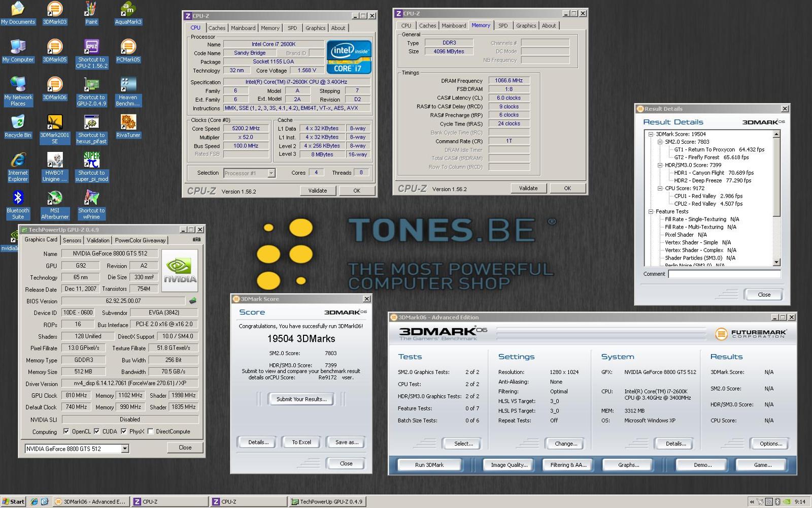Open Shortcut to GPU-Z.0.4.9 icon

tap(91, 91)
